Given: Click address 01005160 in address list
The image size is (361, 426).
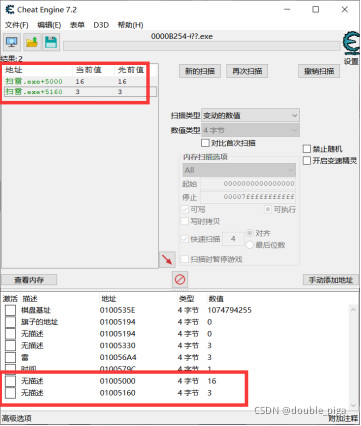Looking at the screenshot, I should tap(117, 393).
